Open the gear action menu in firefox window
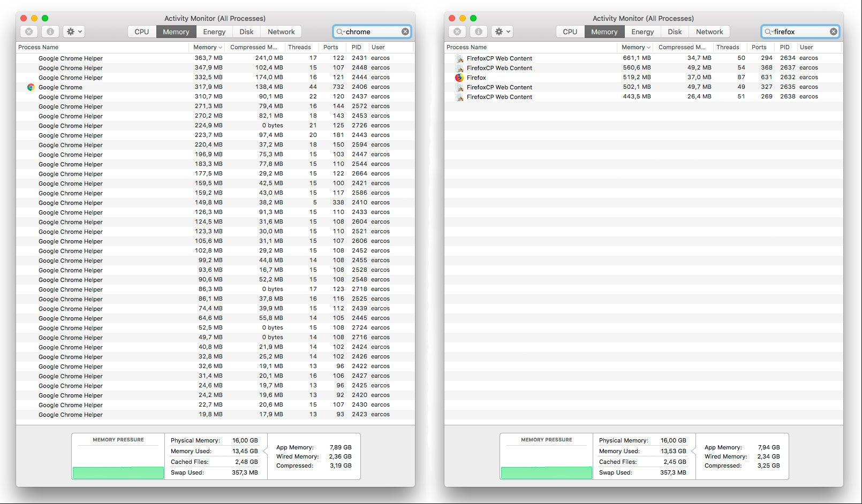Screen dimensions: 862x504 502,32
